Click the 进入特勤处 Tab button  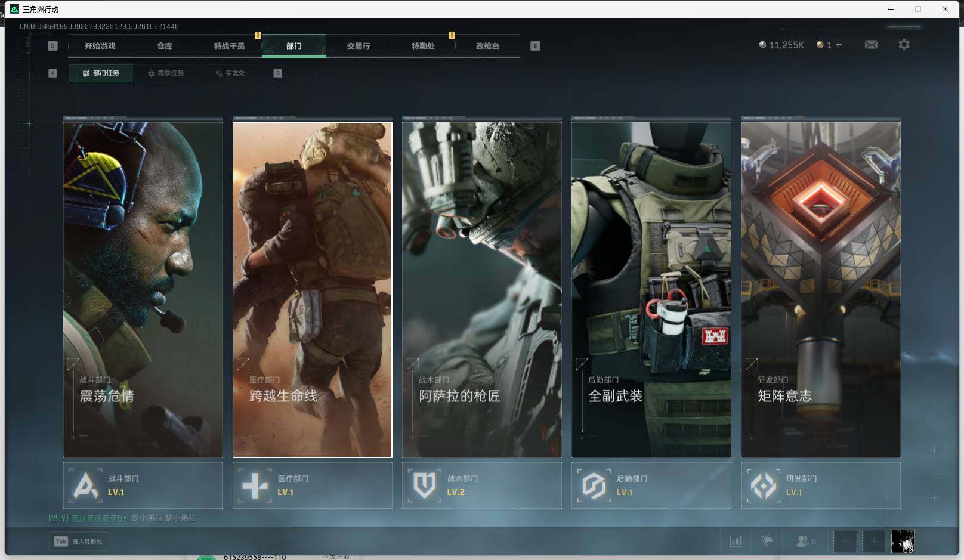pos(78,542)
